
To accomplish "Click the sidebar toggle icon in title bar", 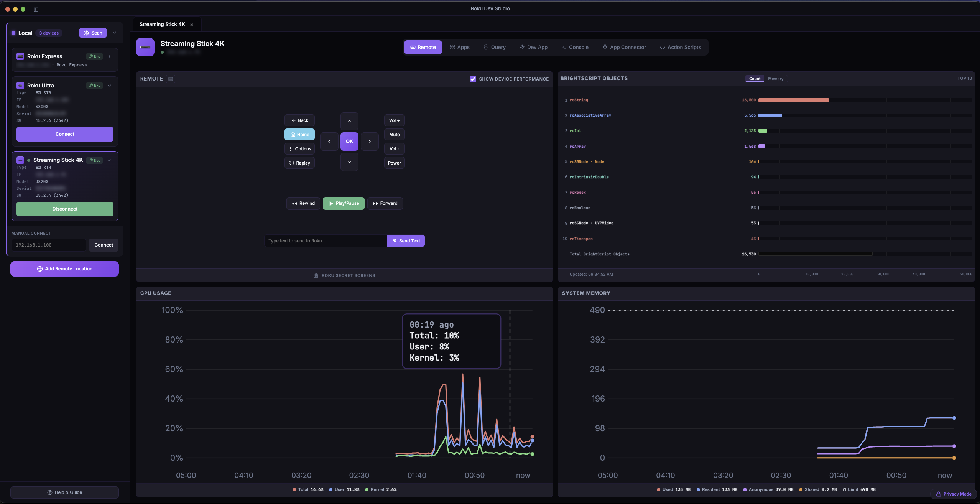I will tap(36, 9).
